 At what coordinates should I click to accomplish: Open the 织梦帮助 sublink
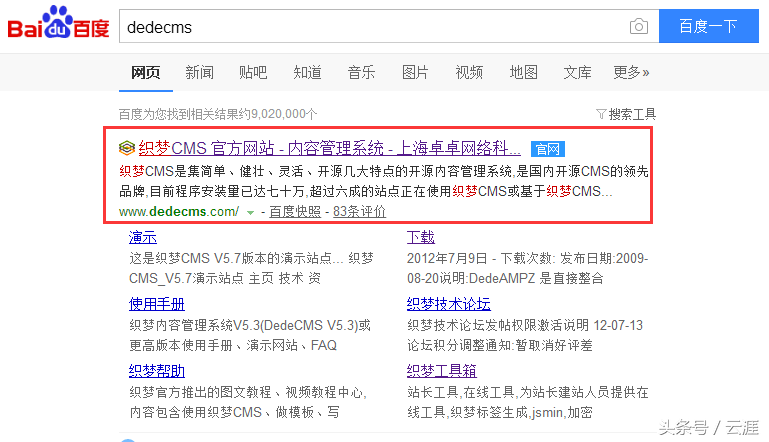coord(157,371)
